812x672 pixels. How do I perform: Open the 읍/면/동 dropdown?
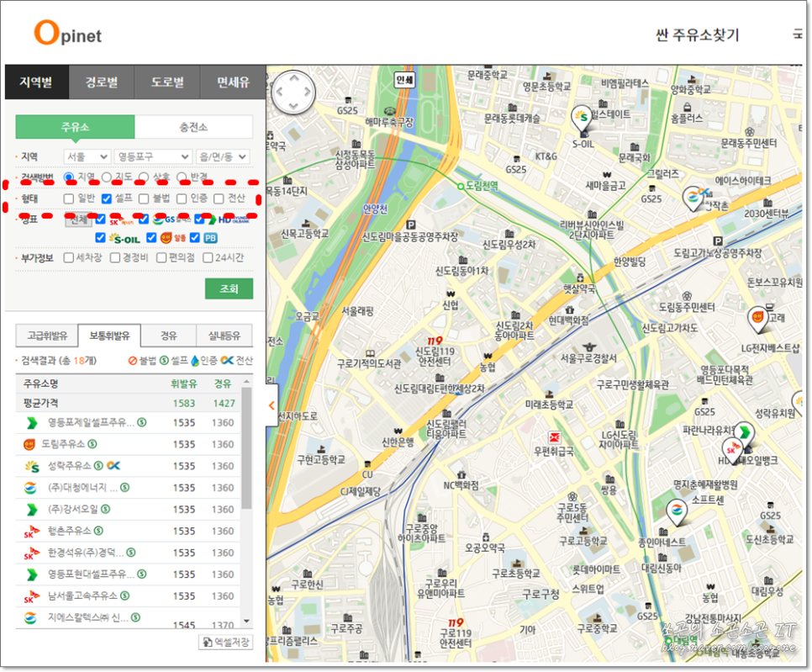[x=223, y=156]
